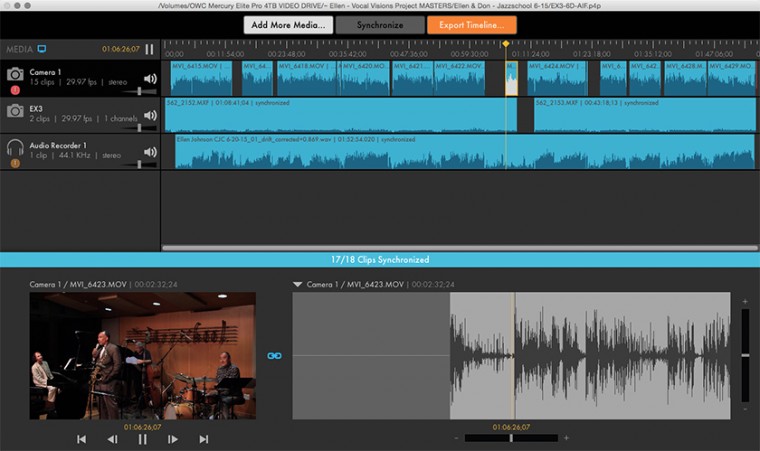Pause the preview player
The height and width of the screenshot is (451, 760).
point(142,439)
